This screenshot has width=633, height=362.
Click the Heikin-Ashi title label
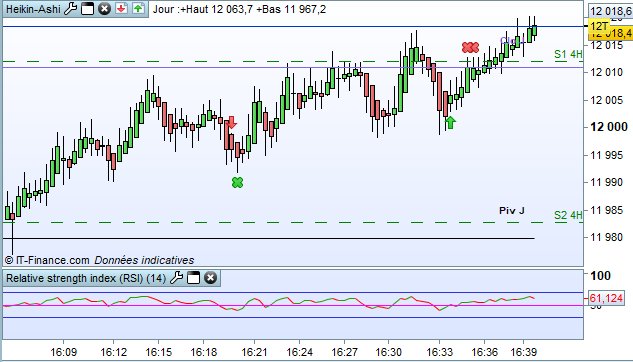point(33,9)
